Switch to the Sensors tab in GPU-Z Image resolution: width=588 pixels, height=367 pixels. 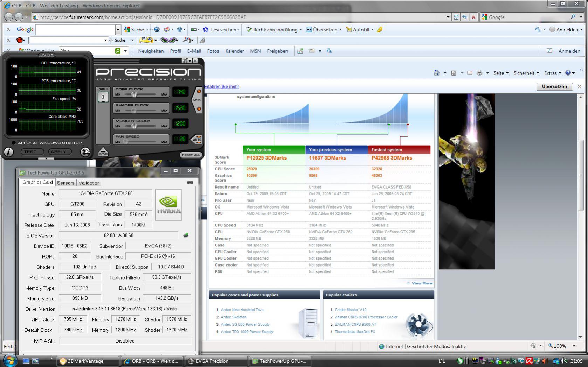(65, 183)
